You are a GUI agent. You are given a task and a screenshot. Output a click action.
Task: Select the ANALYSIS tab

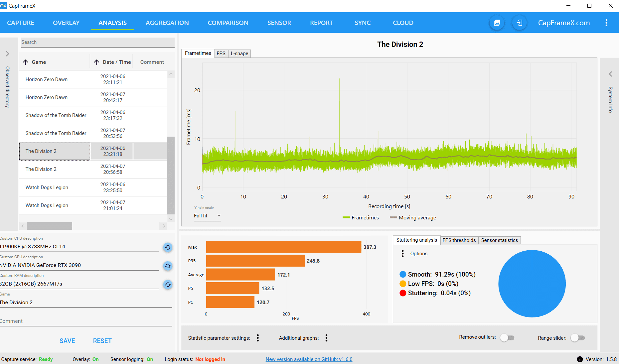point(112,23)
